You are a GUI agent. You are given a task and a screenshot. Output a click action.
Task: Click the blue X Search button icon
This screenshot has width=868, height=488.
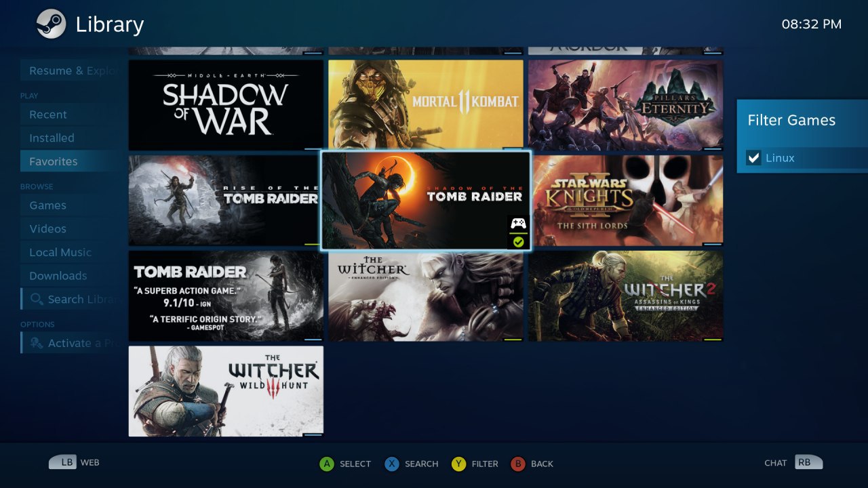pyautogui.click(x=392, y=464)
